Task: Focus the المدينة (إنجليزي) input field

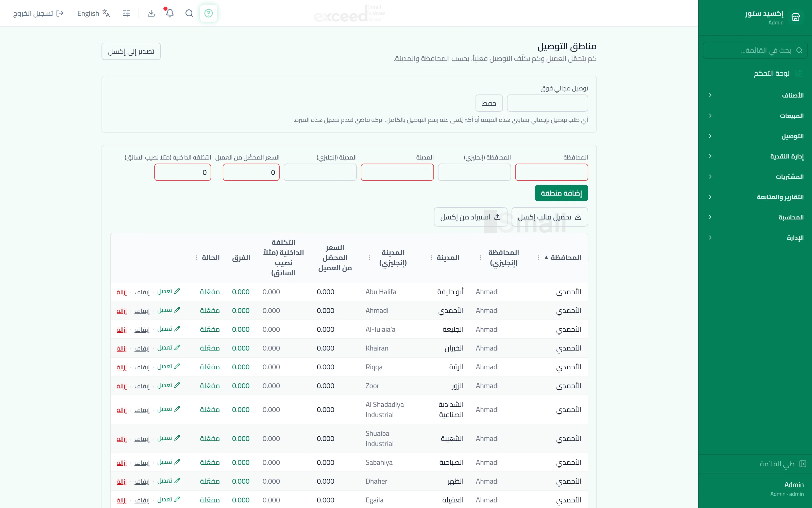Action: click(320, 172)
